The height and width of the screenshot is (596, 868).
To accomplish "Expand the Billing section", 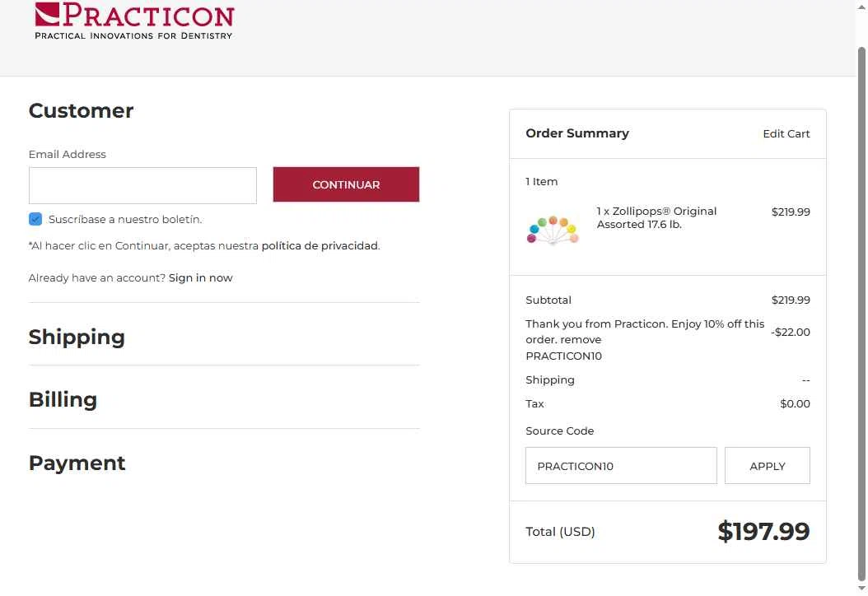I will click(63, 399).
